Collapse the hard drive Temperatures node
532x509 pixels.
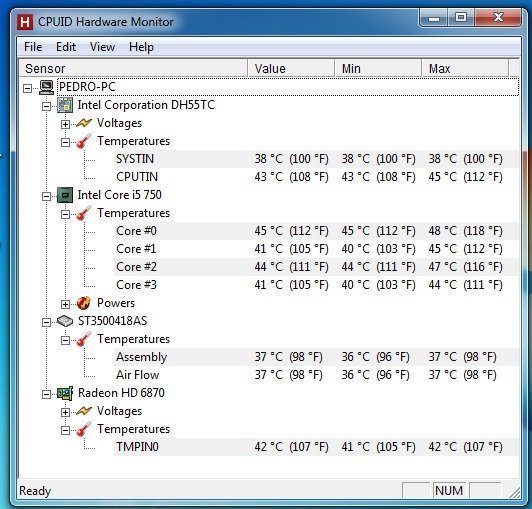(65, 340)
